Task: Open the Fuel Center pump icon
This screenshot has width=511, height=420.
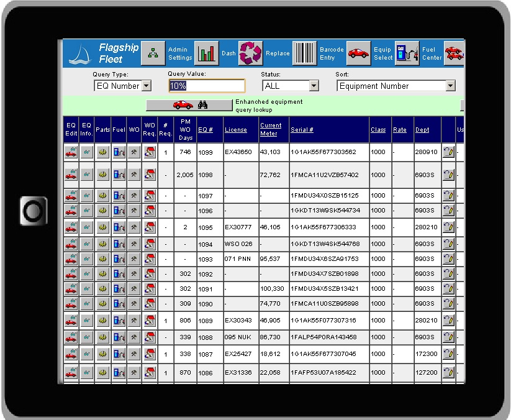Action: [407, 53]
